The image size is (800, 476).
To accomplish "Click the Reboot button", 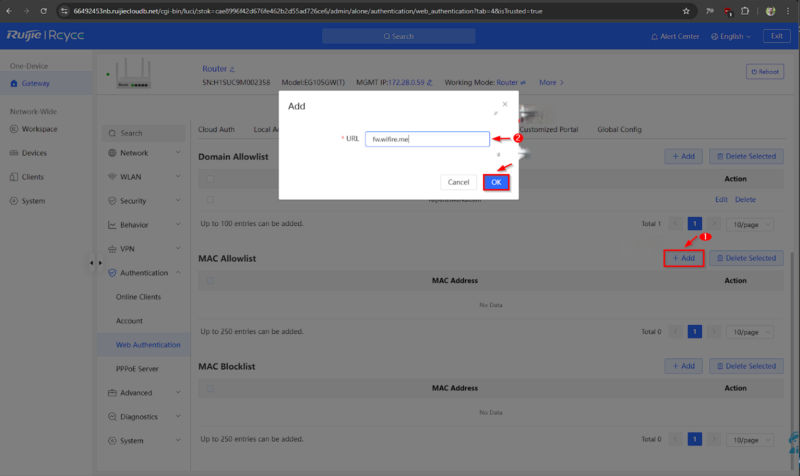I will click(x=765, y=72).
